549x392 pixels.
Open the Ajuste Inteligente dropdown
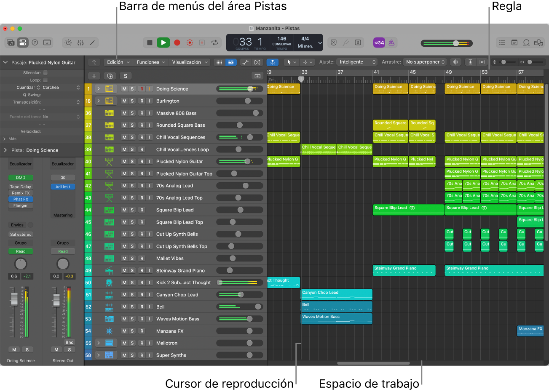(x=357, y=62)
